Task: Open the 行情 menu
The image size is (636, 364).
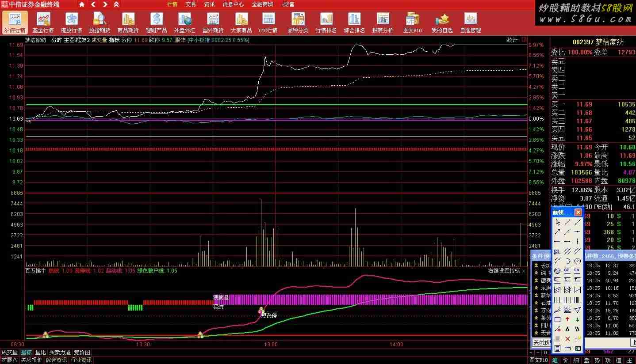Action: tap(172, 4)
